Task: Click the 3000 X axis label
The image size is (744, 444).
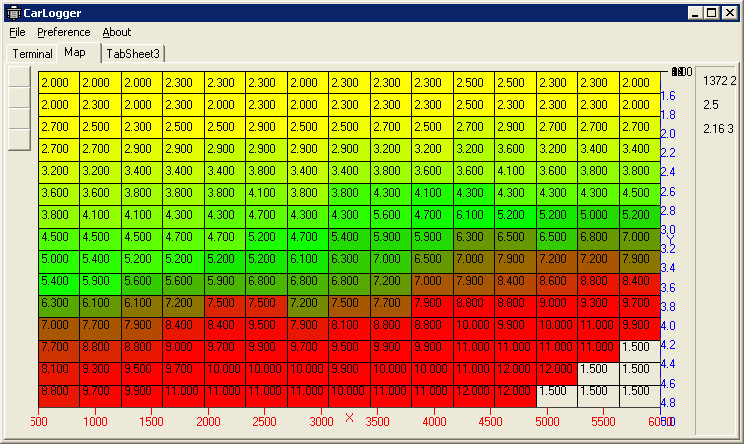Action: point(321,421)
